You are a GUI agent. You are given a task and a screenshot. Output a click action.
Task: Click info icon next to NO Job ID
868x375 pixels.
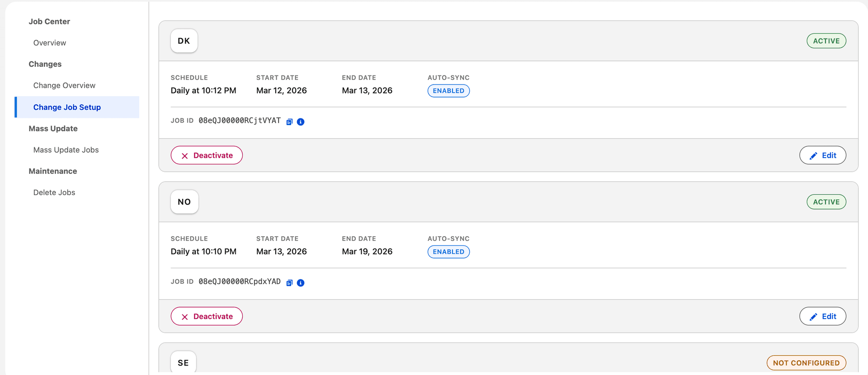(301, 282)
